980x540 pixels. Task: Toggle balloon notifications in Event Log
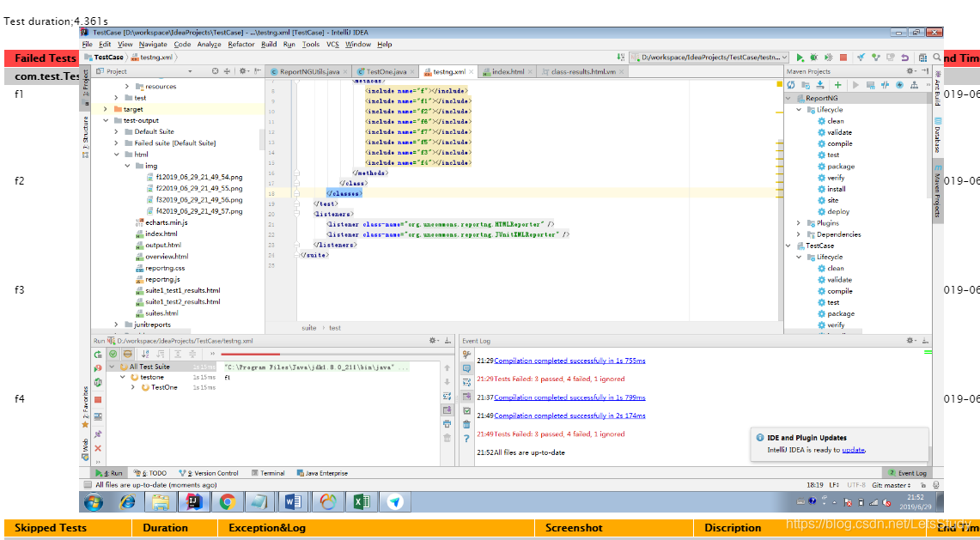[466, 369]
